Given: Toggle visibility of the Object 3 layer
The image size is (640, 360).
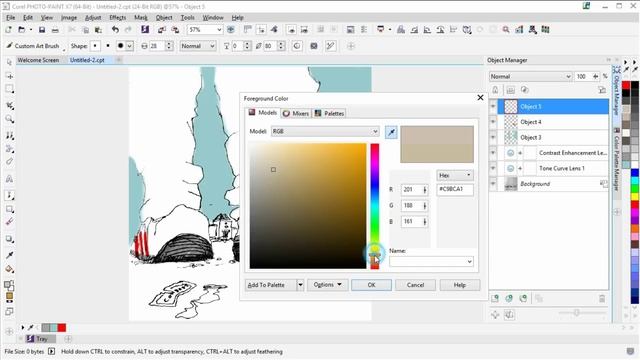Looking at the screenshot, I should (x=493, y=138).
